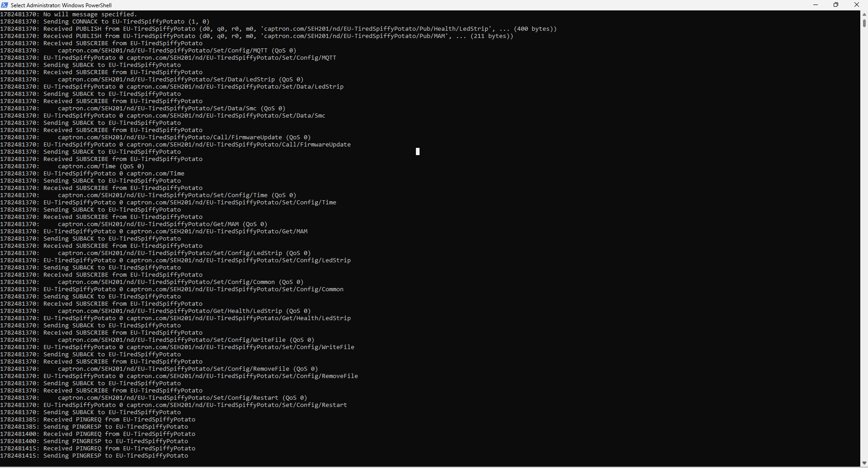Click the indented 'Set/Config/Time (QoS 0)' line
868x468 pixels.
(x=148, y=195)
